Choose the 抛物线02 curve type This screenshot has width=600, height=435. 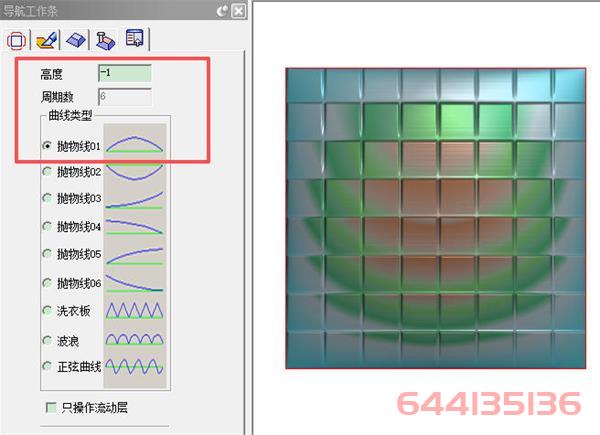[47, 171]
